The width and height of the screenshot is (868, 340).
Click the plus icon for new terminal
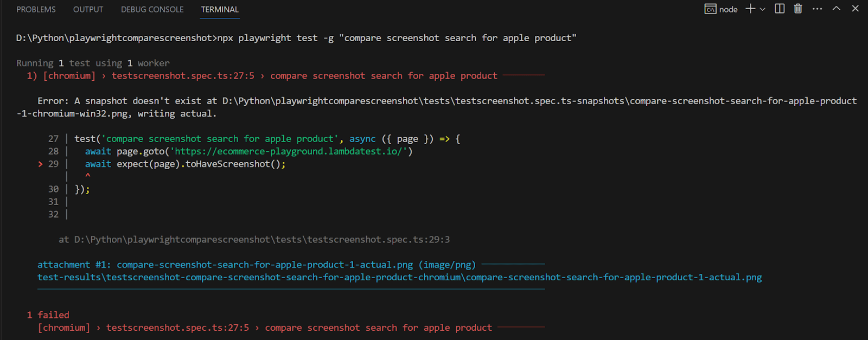[750, 9]
